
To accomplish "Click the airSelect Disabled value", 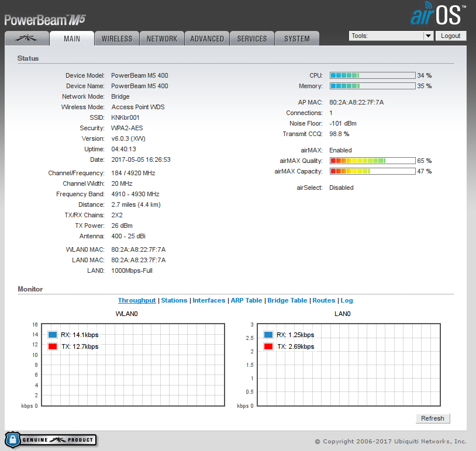I will click(x=342, y=188).
